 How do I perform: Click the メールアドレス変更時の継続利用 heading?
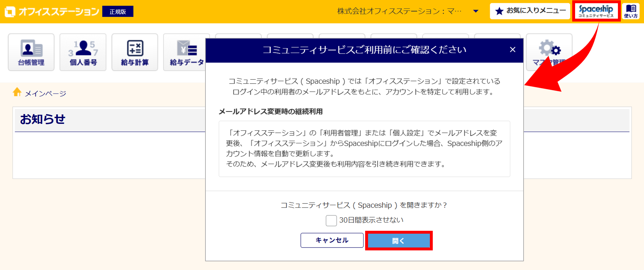[x=271, y=112]
